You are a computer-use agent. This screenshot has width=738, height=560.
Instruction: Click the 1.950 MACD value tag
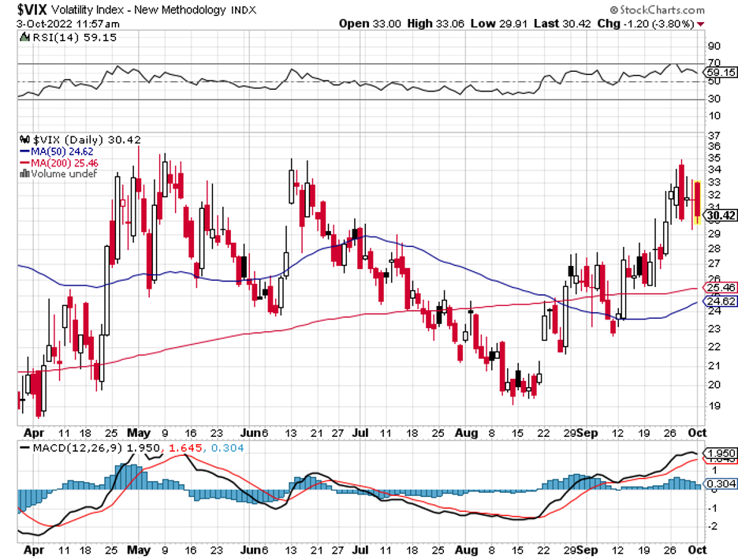[x=719, y=453]
